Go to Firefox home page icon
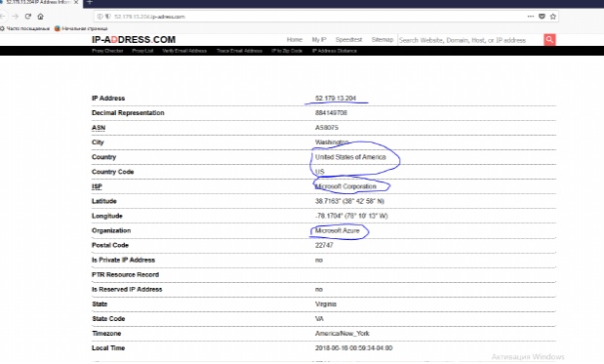Viewport: 604px width, 364px height. coord(40,17)
